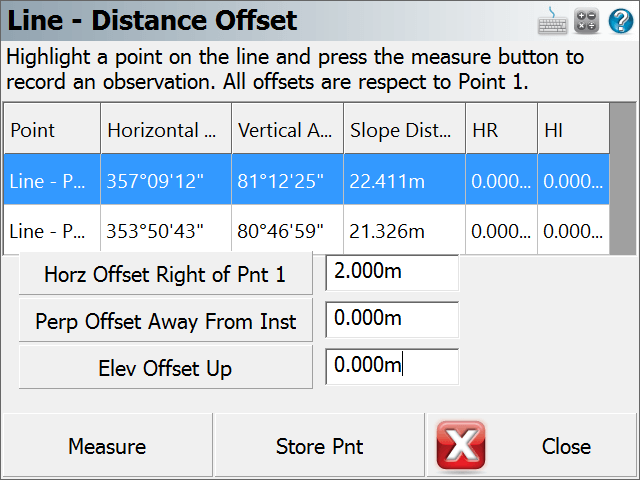Click the table's vertical scrollbar
Image resolution: width=640 pixels, height=480 pixels.
622,179
